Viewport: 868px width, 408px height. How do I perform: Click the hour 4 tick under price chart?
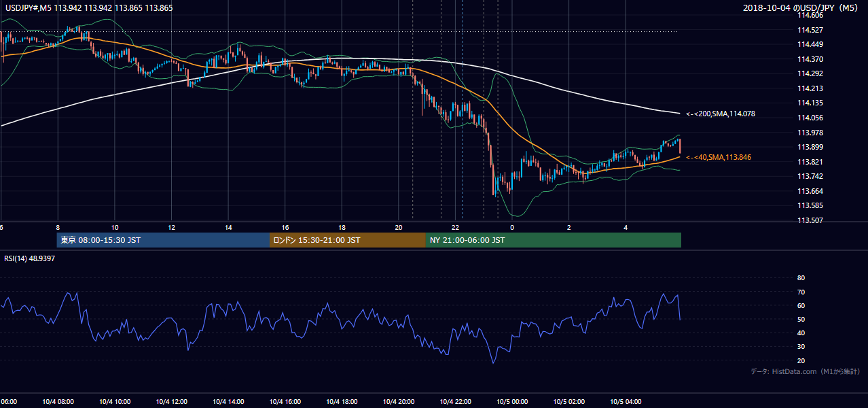[626, 227]
